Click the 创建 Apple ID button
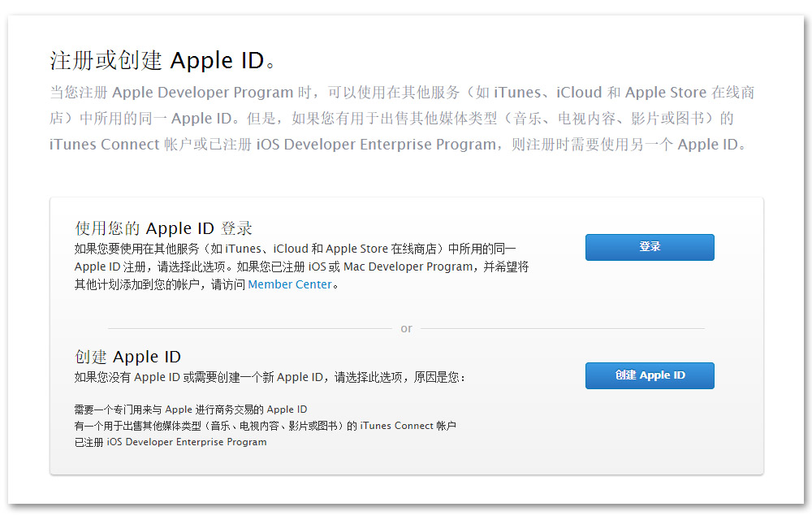The height and width of the screenshot is (520, 812). (x=649, y=375)
